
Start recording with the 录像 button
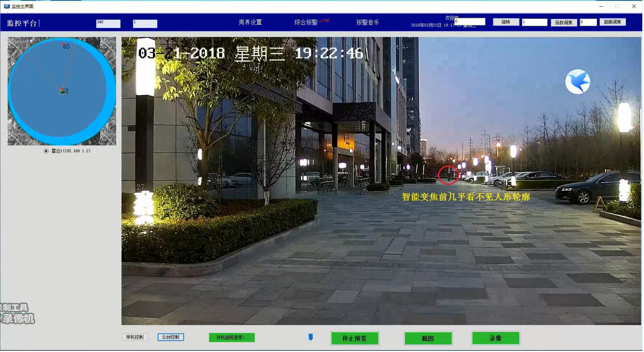[496, 338]
